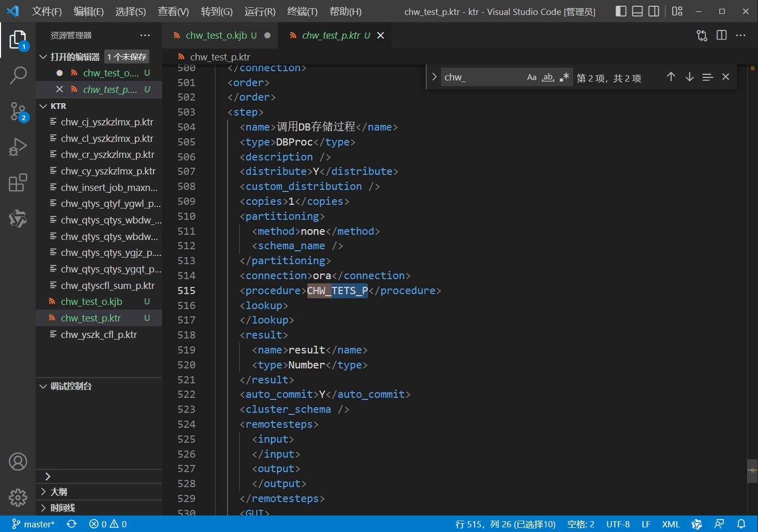Open chw_test_o.kjb in file tree

99,301
